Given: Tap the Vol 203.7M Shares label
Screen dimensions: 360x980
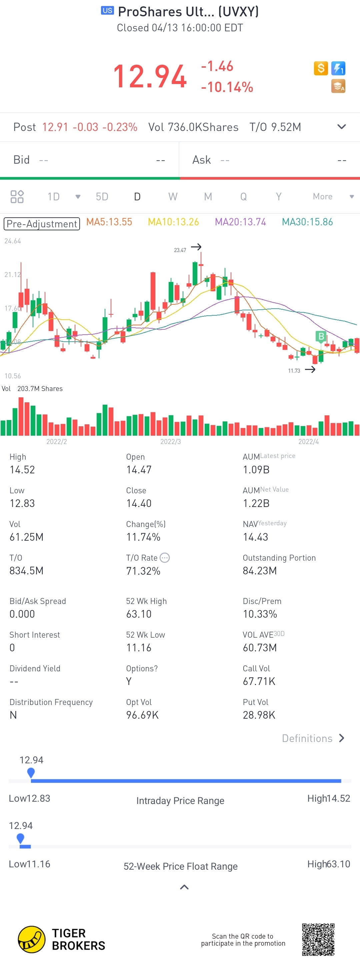Looking at the screenshot, I should [x=32, y=388].
